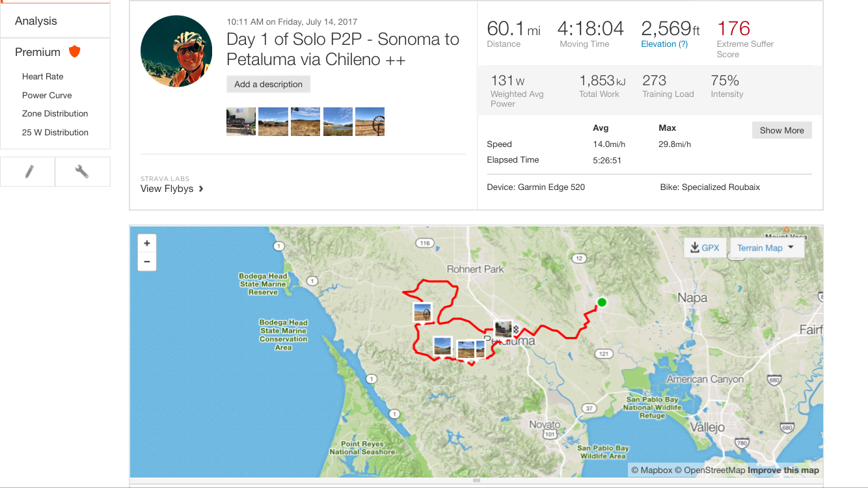Image resolution: width=868 pixels, height=488 pixels.
Task: Click the orange Premium shield badge
Action: coord(75,51)
